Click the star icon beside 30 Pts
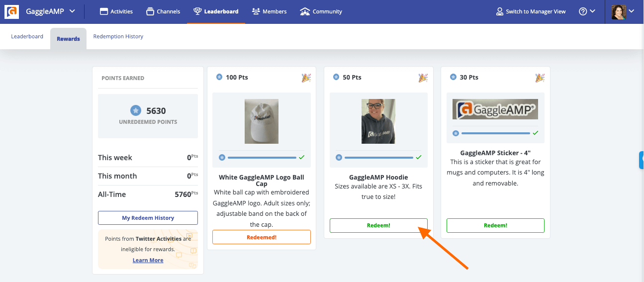The image size is (644, 282). tap(453, 77)
